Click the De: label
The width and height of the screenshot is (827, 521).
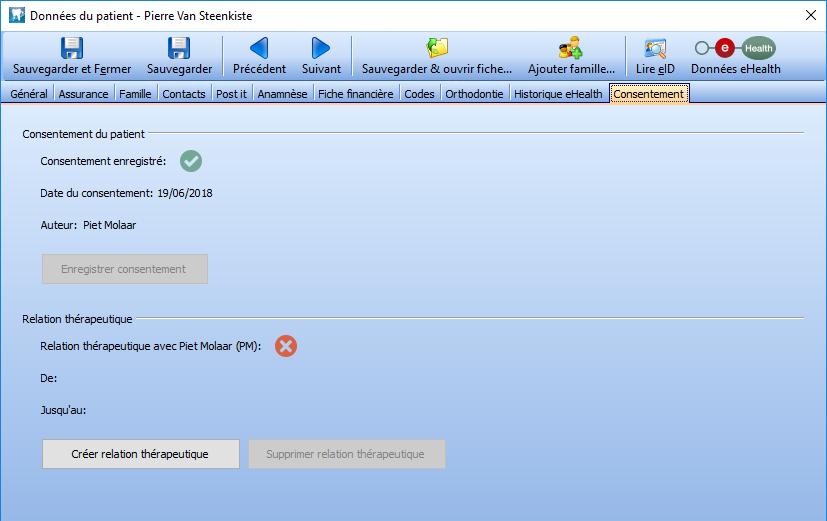click(49, 378)
